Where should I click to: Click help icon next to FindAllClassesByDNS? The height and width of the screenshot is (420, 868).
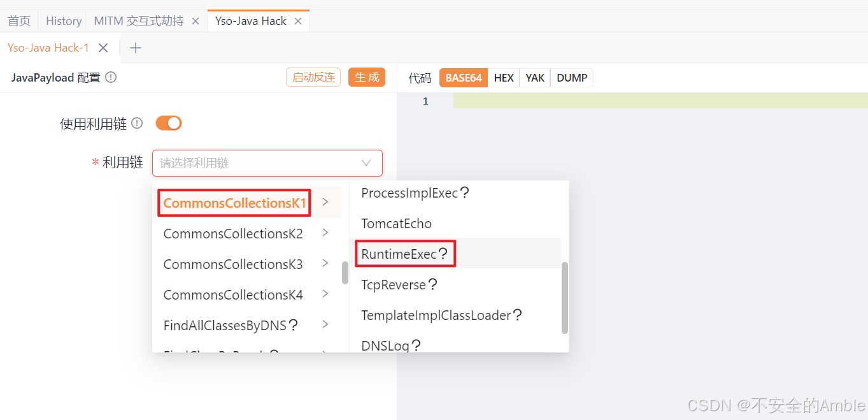(x=293, y=326)
